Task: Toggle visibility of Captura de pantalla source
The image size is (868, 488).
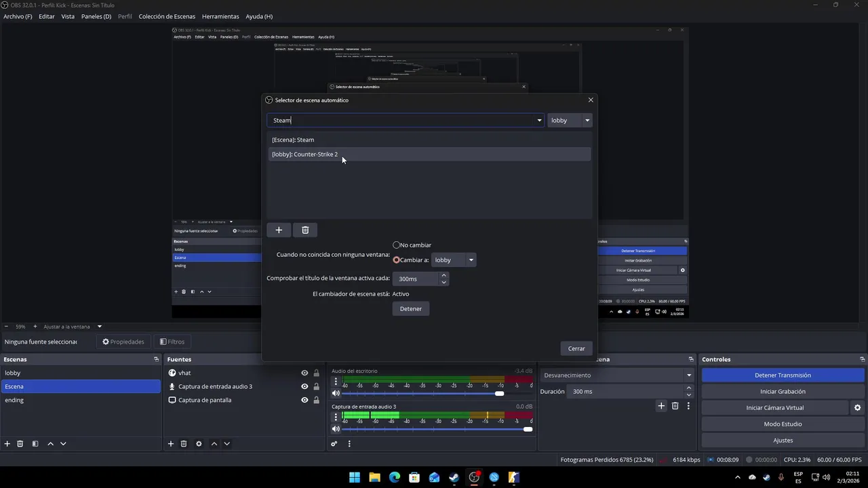Action: 304,400
